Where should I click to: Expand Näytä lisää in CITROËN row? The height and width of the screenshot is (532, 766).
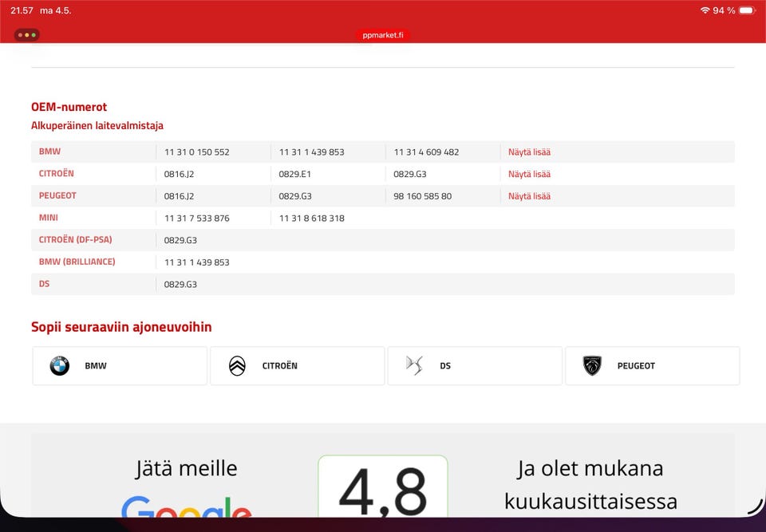tap(529, 174)
